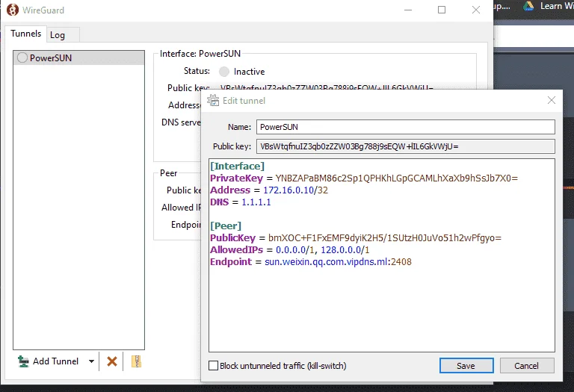The image size is (574, 392).
Task: Close the WireGuard main window
Action: (x=476, y=10)
